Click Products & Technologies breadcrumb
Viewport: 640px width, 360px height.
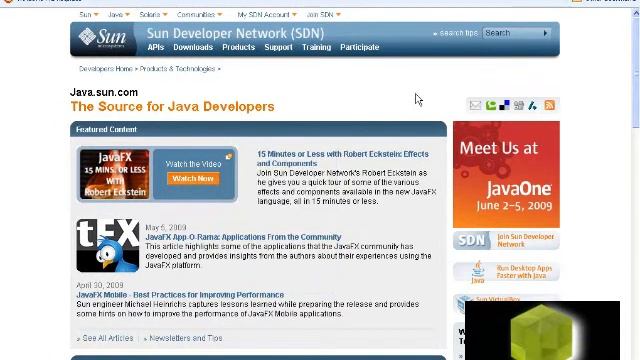[177, 69]
